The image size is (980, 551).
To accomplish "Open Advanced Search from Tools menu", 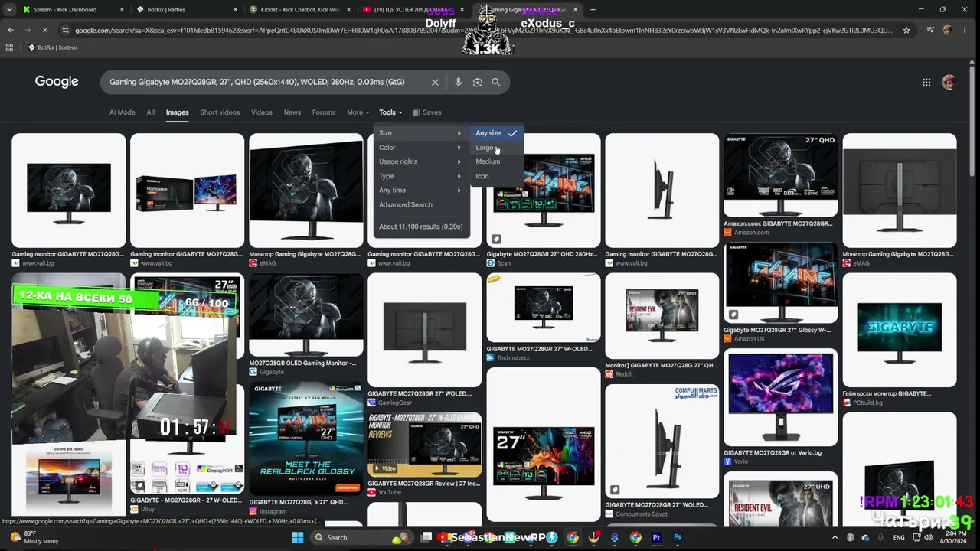I will (406, 204).
